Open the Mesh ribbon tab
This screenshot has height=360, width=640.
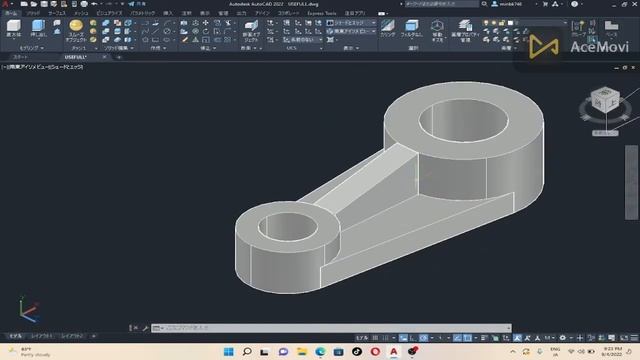coord(81,13)
